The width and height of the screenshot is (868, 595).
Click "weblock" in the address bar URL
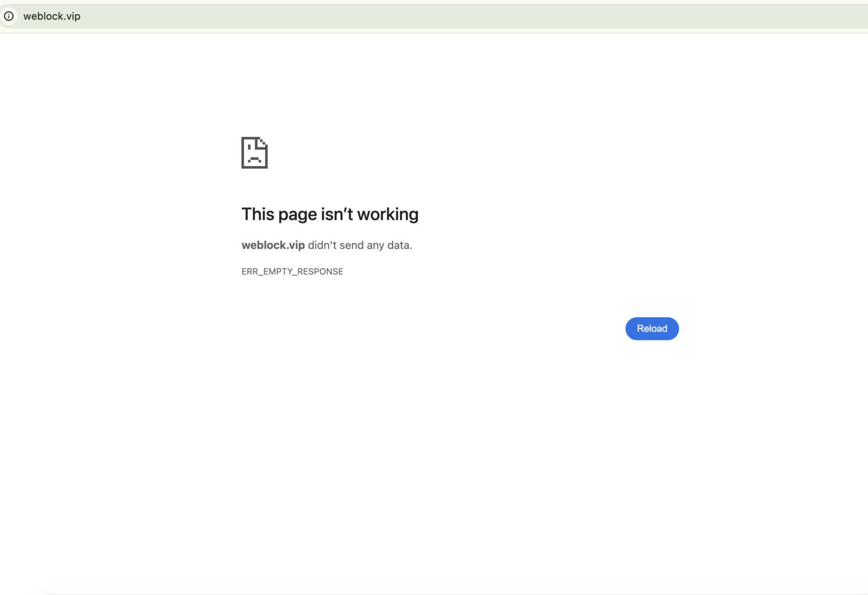click(x=43, y=16)
